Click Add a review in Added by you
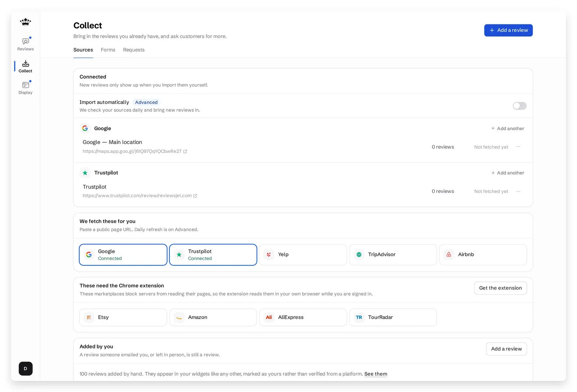577x392 pixels. click(506, 349)
